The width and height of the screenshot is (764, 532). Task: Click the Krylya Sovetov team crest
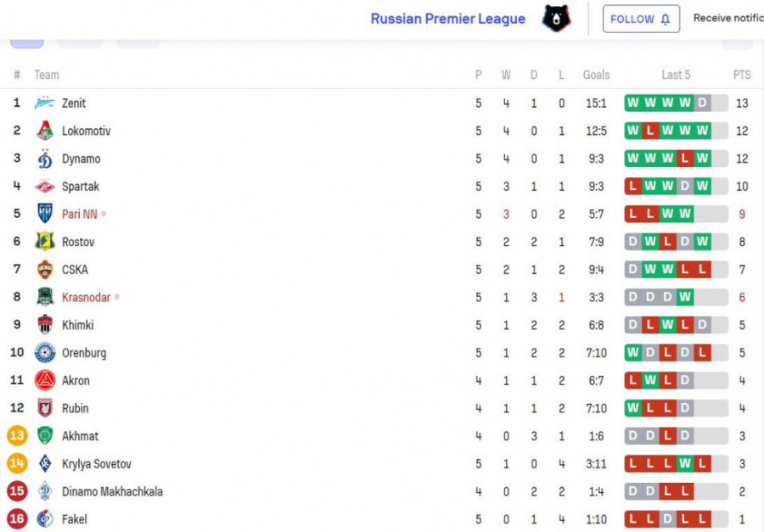[44, 464]
